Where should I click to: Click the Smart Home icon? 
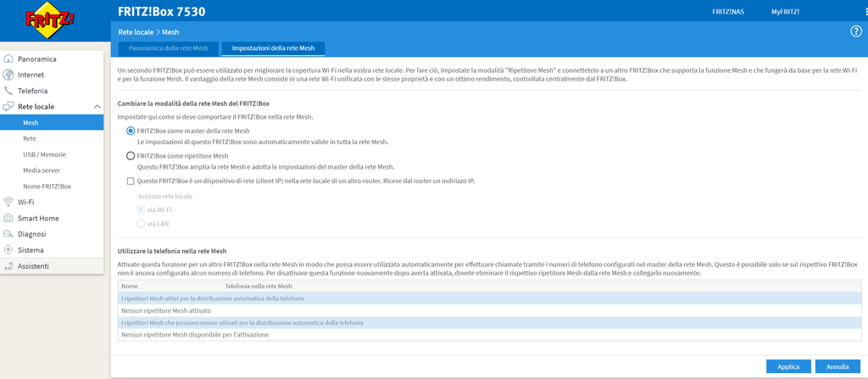tap(8, 218)
